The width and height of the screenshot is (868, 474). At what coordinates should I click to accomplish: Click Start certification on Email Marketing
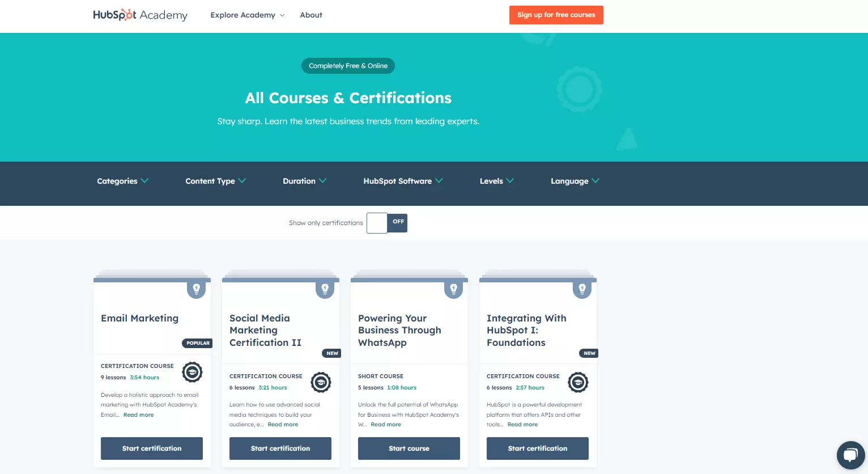151,448
